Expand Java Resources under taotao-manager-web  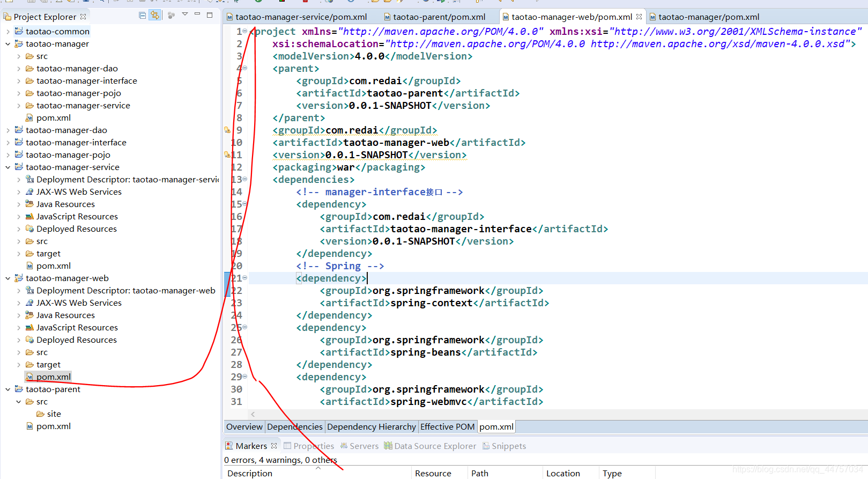pos(19,315)
